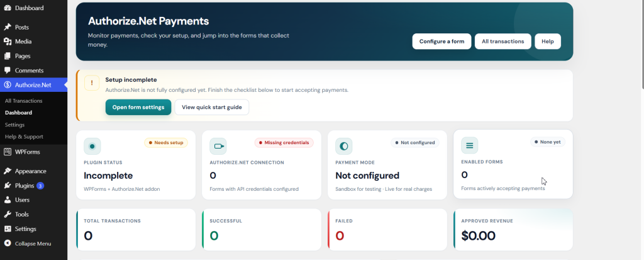Screen dimensions: 644x260
Task: Click the Users person icon
Action: pos(8,200)
